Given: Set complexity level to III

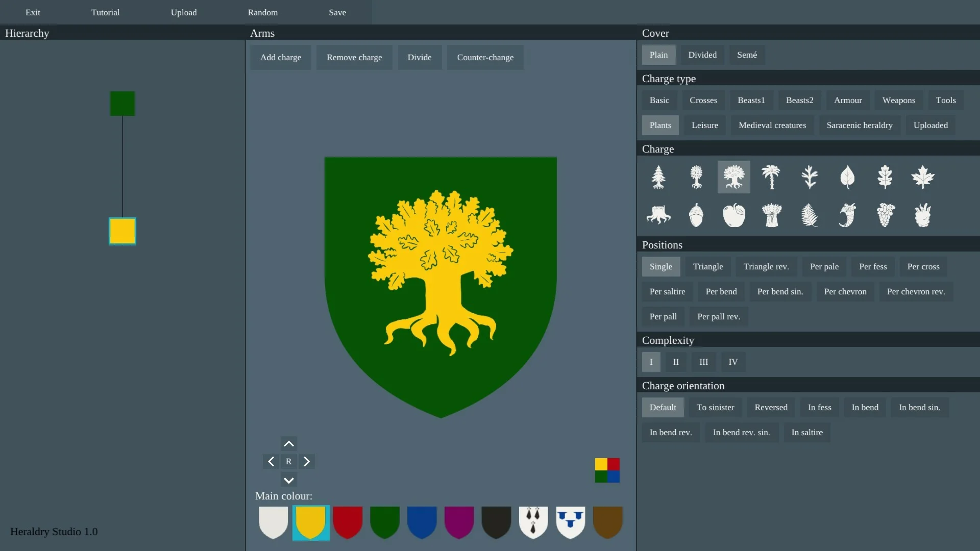Looking at the screenshot, I should click(703, 362).
